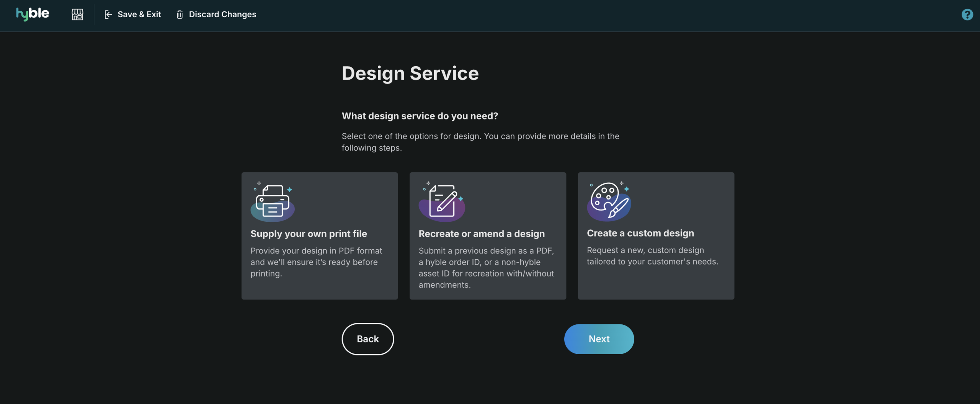Image resolution: width=980 pixels, height=404 pixels.
Task: Click the paint palette icon
Action: [609, 201]
